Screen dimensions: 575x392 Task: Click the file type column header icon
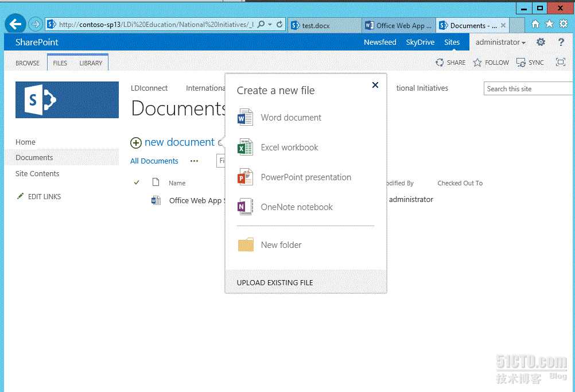coord(156,182)
